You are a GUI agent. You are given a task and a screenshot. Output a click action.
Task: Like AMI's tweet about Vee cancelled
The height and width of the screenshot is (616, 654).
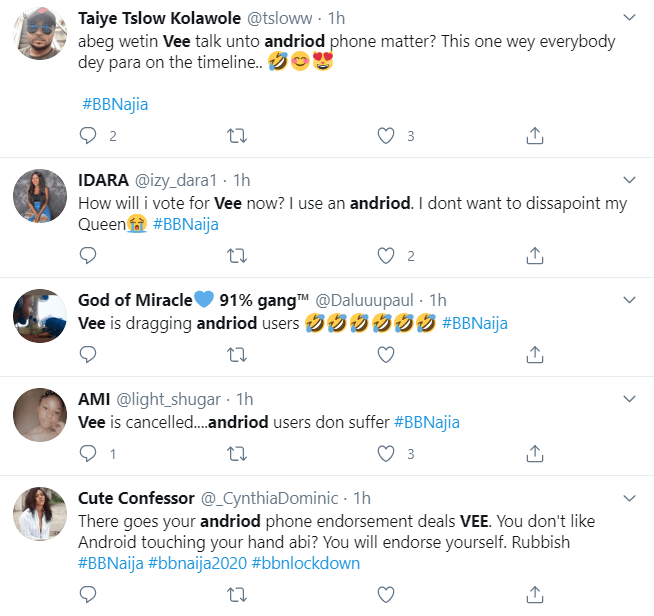tap(386, 453)
